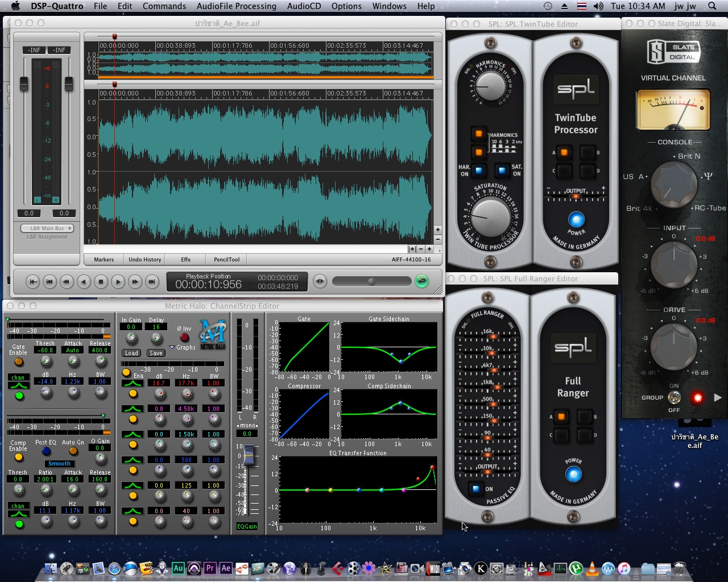Viewport: 728px width, 582px height.
Task: Select preset A in TwinTube Processor
Action: pyautogui.click(x=564, y=152)
